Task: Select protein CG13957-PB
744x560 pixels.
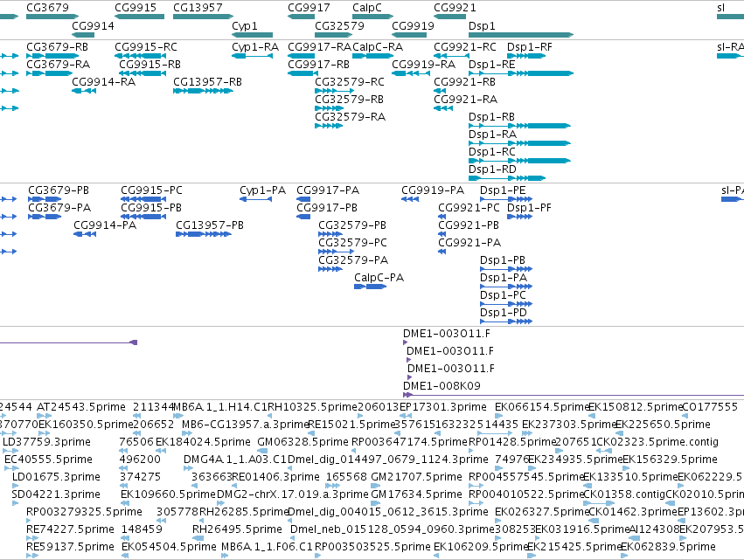Action: (x=204, y=234)
